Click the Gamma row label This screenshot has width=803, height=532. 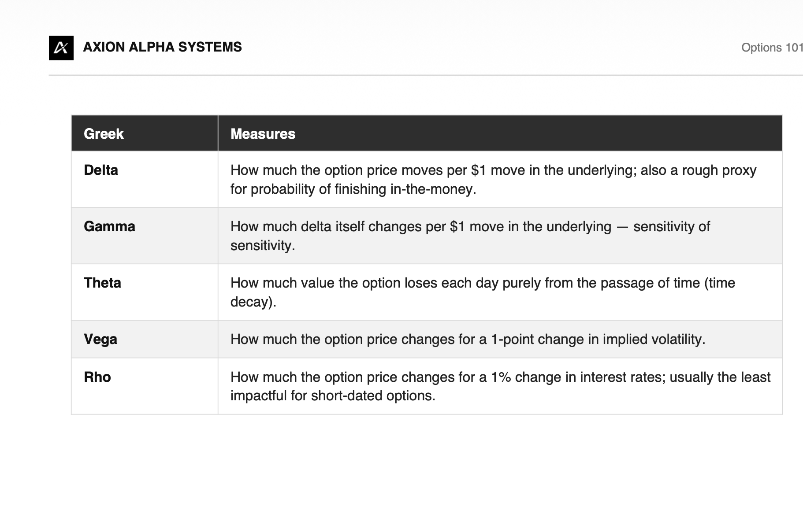click(x=109, y=226)
